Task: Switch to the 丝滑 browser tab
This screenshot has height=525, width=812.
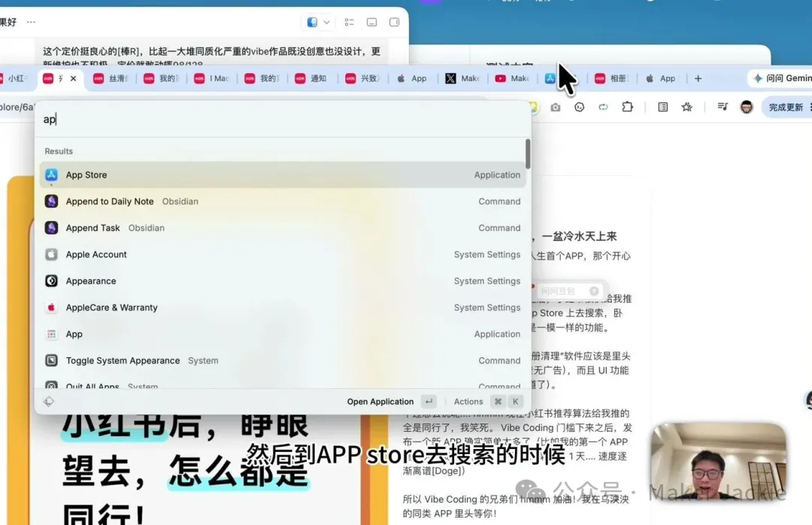Action: pos(112,78)
